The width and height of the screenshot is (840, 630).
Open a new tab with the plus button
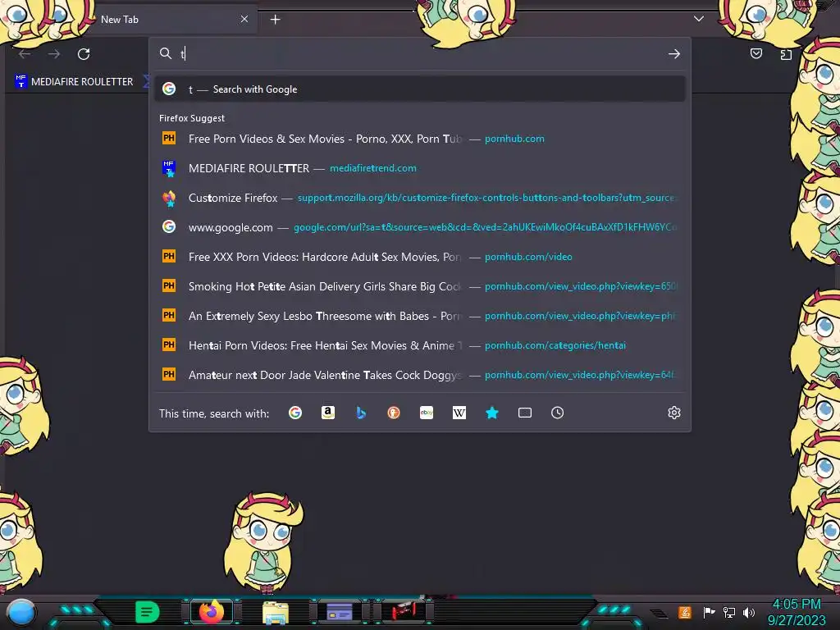pyautogui.click(x=275, y=20)
